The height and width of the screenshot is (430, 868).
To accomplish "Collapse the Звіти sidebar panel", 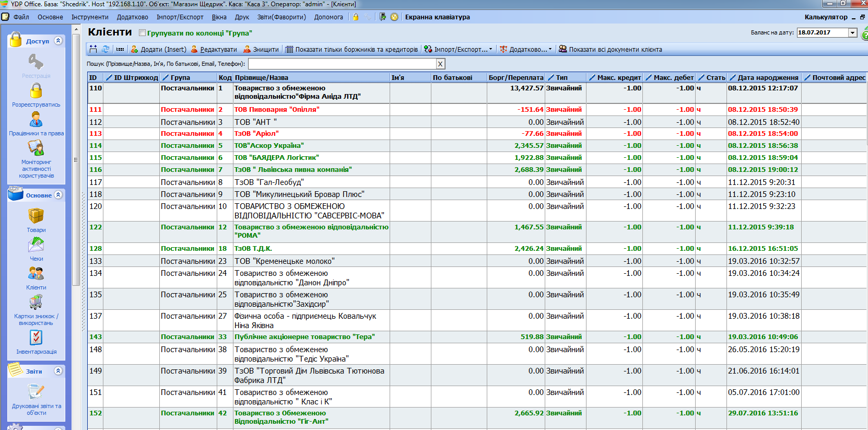I will tap(58, 370).
